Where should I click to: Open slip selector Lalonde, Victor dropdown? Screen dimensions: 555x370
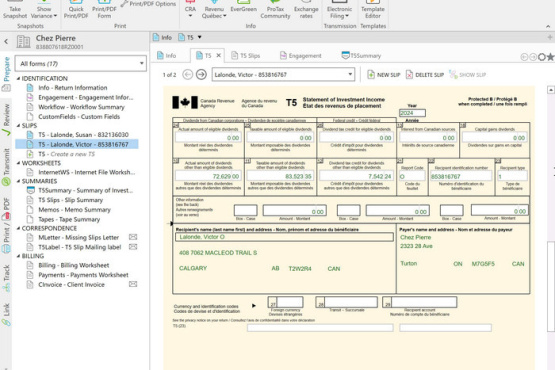pos(283,75)
